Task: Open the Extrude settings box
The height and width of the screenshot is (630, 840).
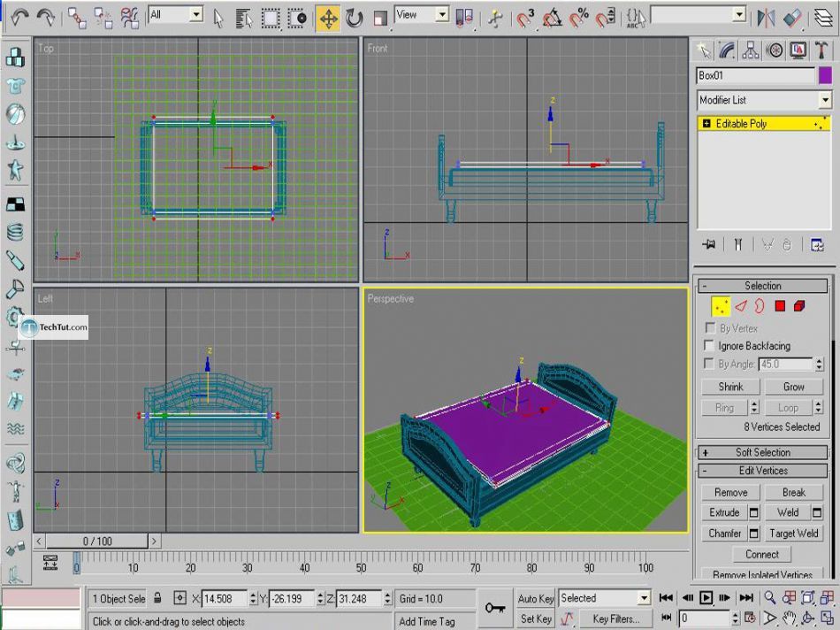Action: pyautogui.click(x=753, y=512)
